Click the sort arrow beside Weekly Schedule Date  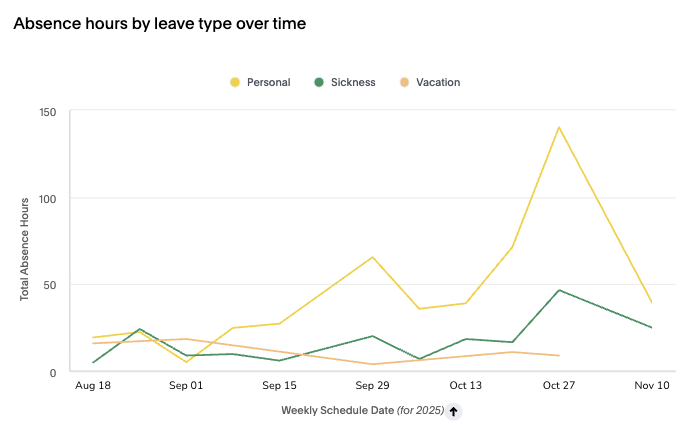click(x=453, y=410)
